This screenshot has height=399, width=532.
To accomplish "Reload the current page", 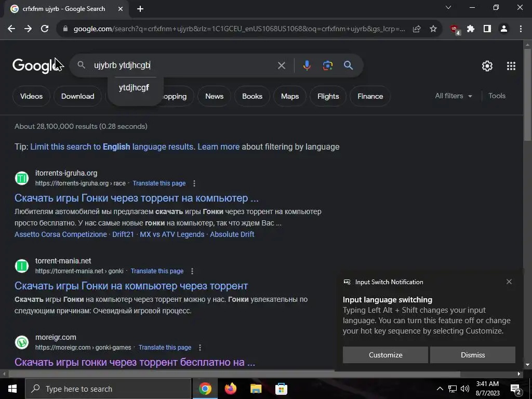I will tap(45, 29).
